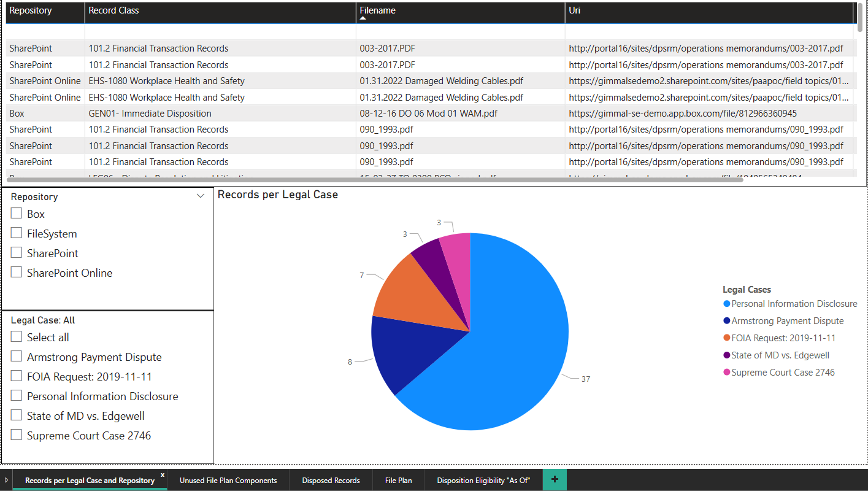This screenshot has height=491, width=868.
Task: Click the Armstrong Payment Dispute legend dot
Action: pos(727,321)
